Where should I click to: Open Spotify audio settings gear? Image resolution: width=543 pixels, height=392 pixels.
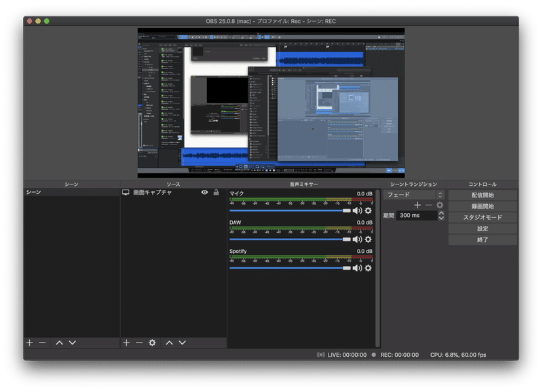click(x=368, y=268)
